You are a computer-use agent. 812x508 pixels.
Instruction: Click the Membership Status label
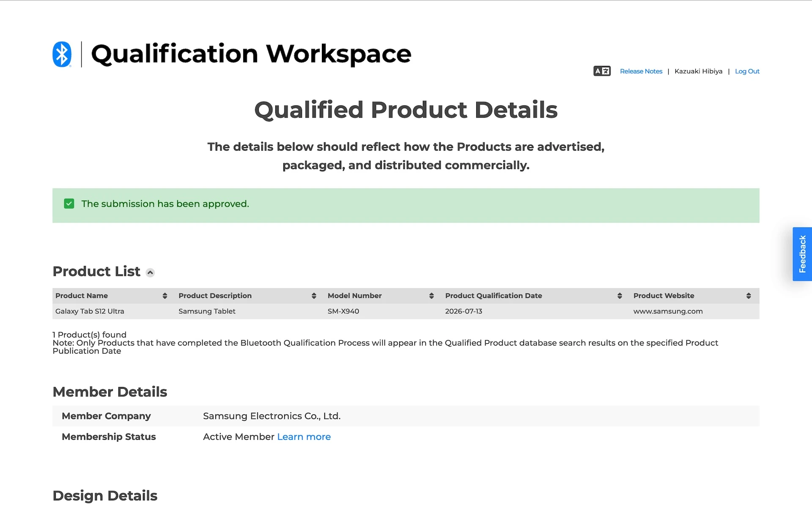[x=109, y=437]
